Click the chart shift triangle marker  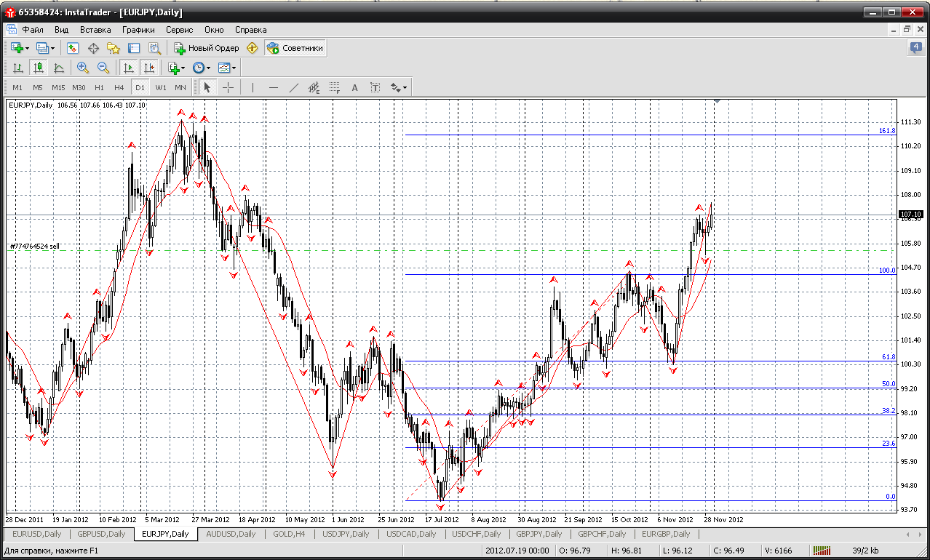(x=718, y=102)
